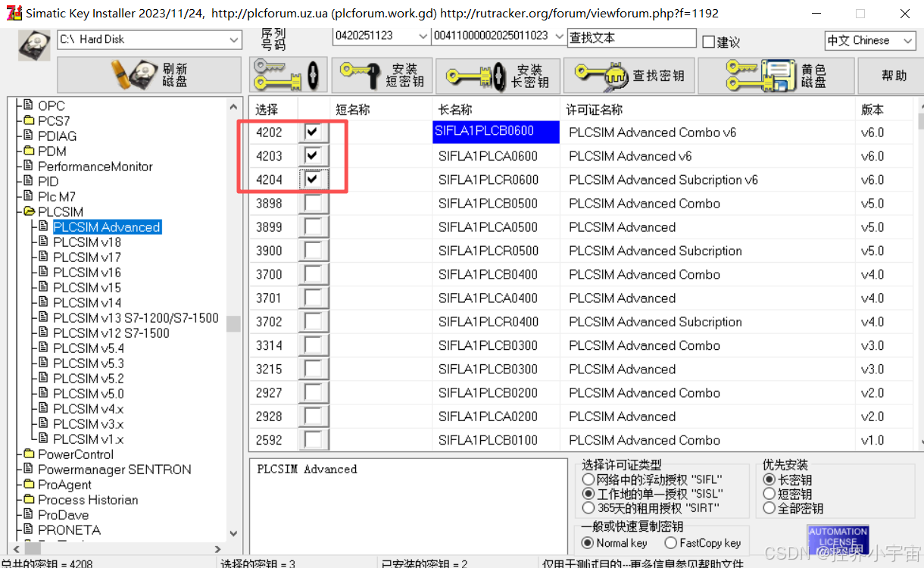Check the checkbox for key 3314

(312, 345)
